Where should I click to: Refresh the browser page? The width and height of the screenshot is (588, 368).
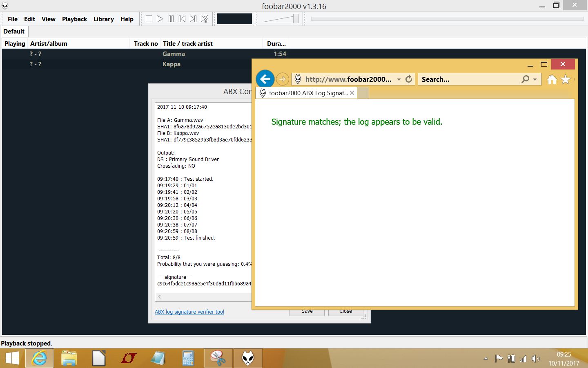tap(409, 79)
